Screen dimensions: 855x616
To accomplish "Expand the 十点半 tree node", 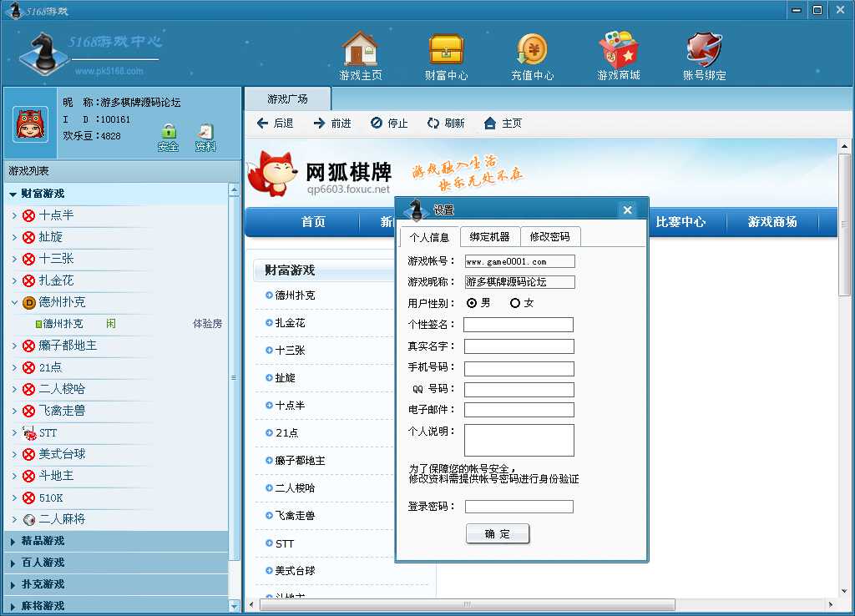I will tap(14, 216).
